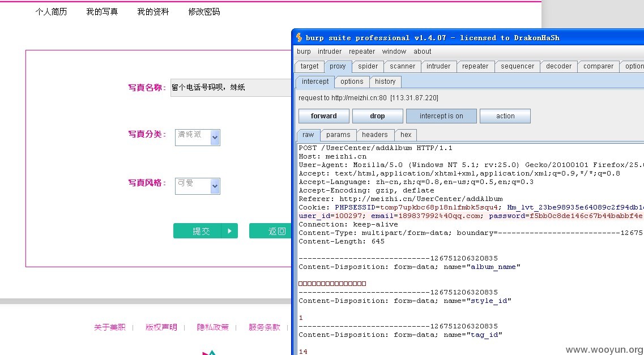The width and height of the screenshot is (644, 355).
Task: Switch to the scanner tab
Action: pos(403,66)
